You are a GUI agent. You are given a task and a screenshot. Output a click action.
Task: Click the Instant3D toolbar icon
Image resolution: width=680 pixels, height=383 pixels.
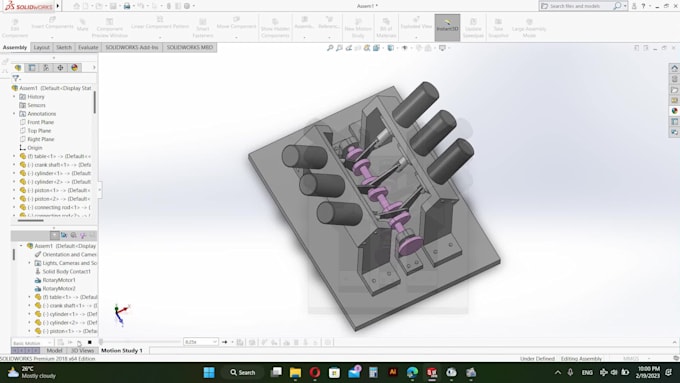tap(447, 27)
